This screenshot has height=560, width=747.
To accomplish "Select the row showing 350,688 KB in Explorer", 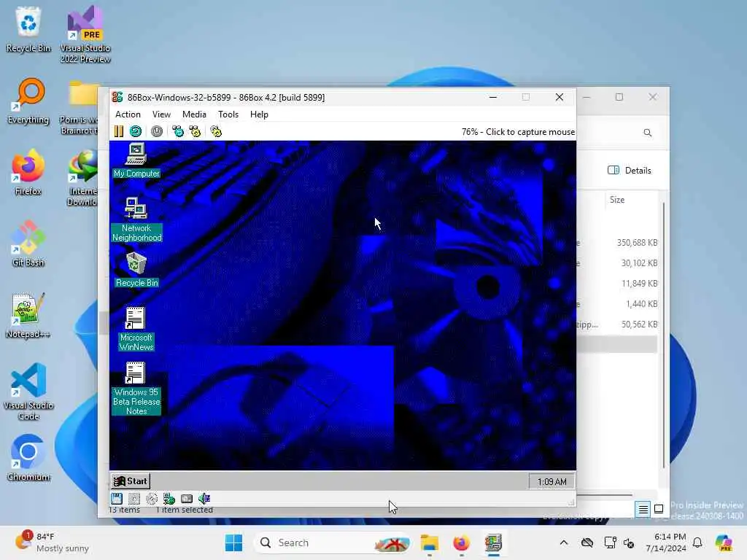I will pyautogui.click(x=617, y=242).
